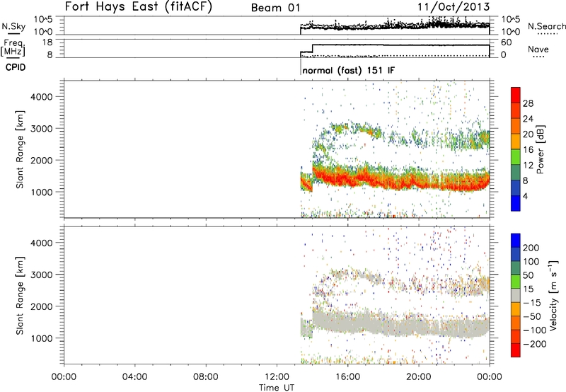566x392 pixels.
Task: Click the left '10^5' tick on the N.Sky axis
Action: (x=43, y=19)
